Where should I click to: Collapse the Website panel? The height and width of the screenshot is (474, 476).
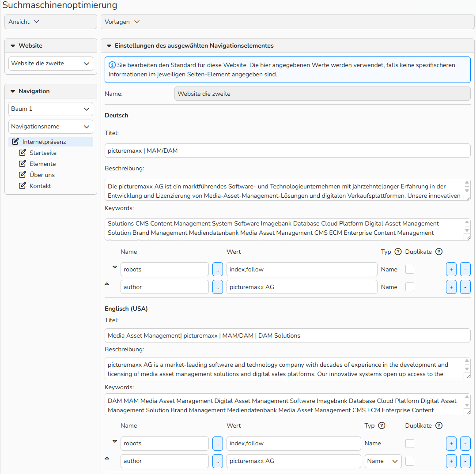[13, 45]
